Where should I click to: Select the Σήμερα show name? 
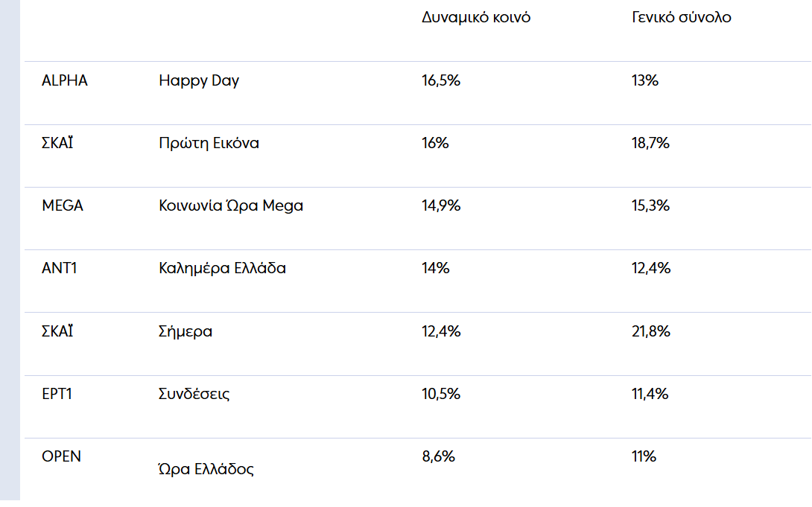pyautogui.click(x=185, y=331)
